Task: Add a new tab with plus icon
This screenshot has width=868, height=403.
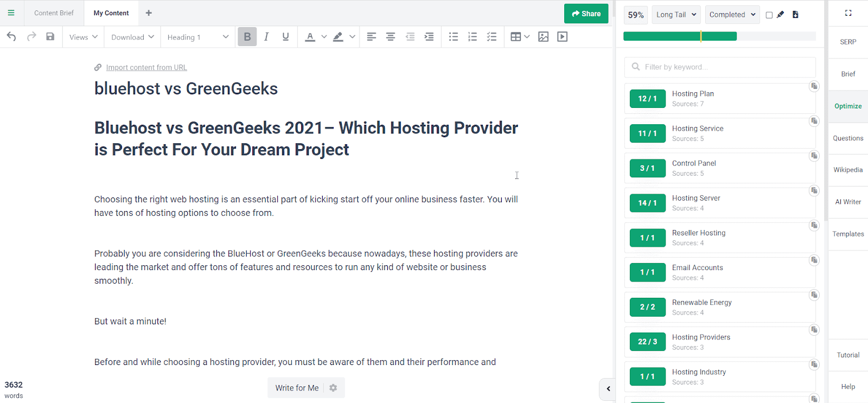Action: 149,13
